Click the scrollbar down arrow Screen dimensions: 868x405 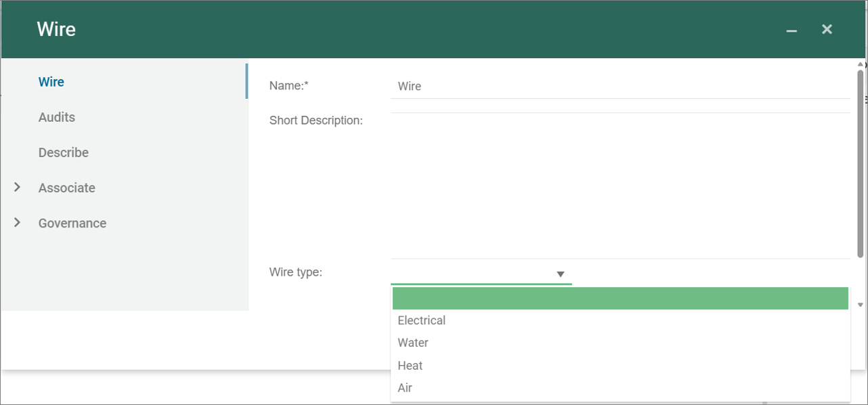pos(861,305)
